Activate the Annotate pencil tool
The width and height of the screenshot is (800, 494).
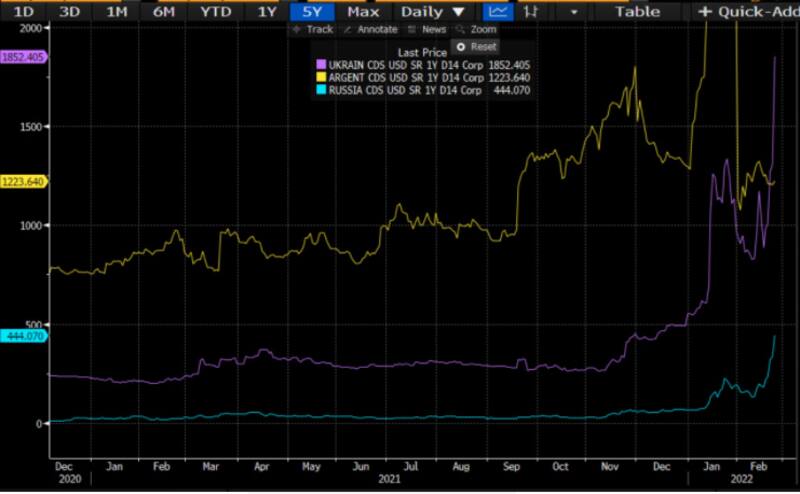tap(369, 29)
